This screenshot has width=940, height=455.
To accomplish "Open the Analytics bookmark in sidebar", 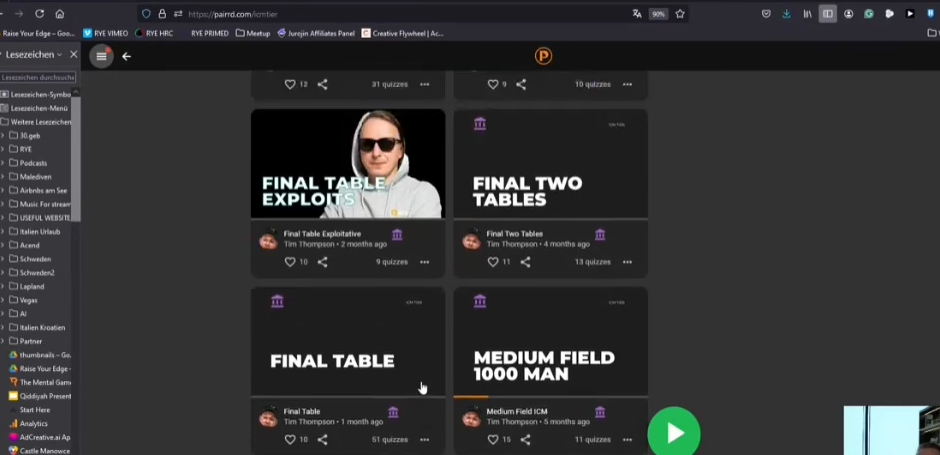I will (x=29, y=424).
